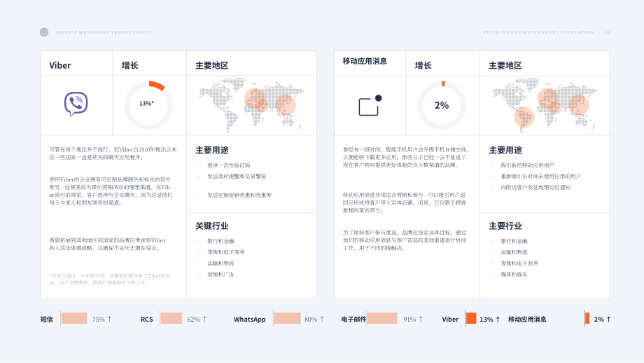644x363 pixels.
Task: Click the RCS label in footer
Action: [146, 320]
